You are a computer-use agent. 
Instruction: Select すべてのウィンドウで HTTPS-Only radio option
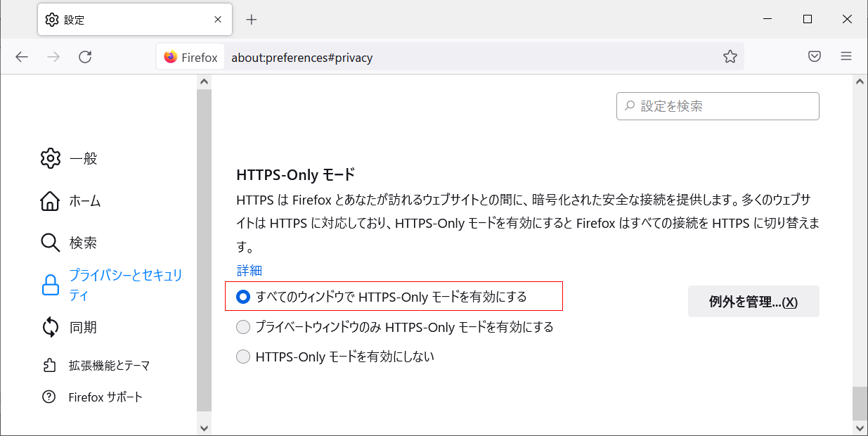click(x=243, y=297)
